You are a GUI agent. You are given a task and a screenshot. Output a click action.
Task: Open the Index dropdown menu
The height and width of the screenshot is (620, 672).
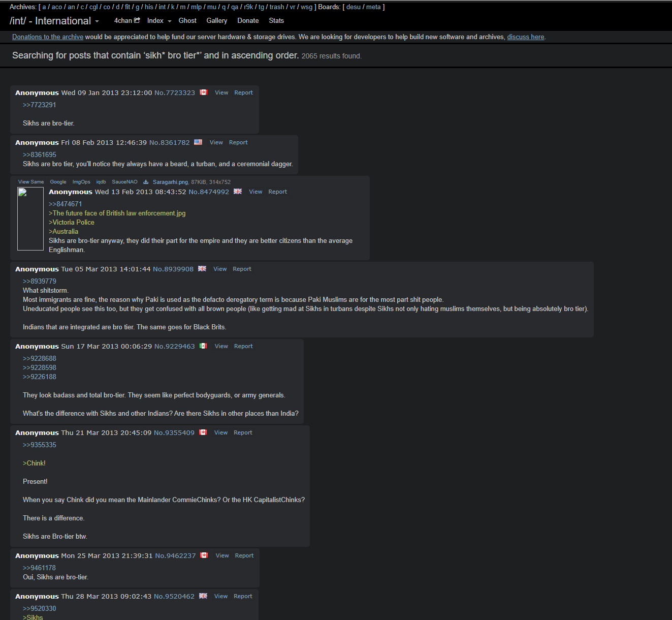pyautogui.click(x=159, y=21)
